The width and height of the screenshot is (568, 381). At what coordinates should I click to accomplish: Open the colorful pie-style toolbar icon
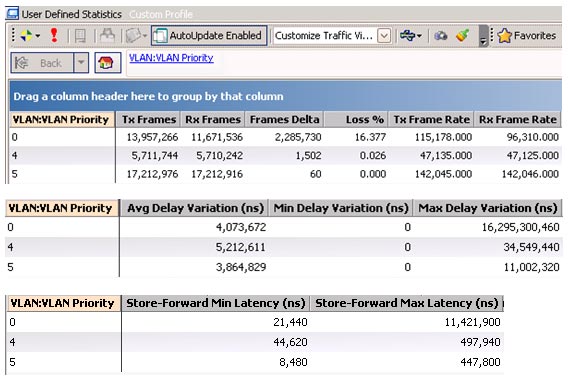[x=26, y=35]
